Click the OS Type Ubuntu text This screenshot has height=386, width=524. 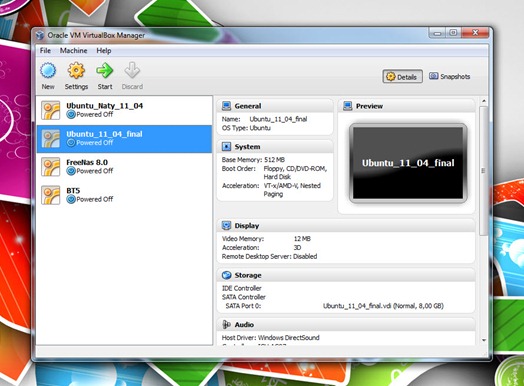(246, 128)
